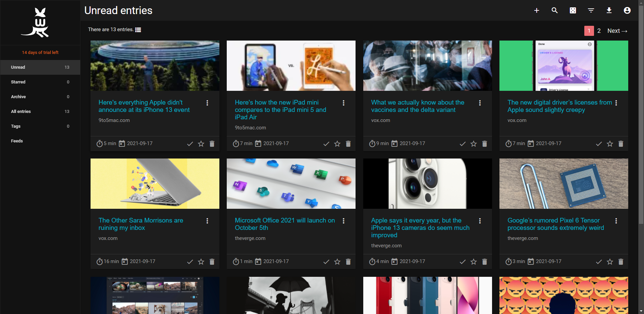The image size is (644, 314).
Task: Open Tags in the sidebar
Action: [x=40, y=126]
